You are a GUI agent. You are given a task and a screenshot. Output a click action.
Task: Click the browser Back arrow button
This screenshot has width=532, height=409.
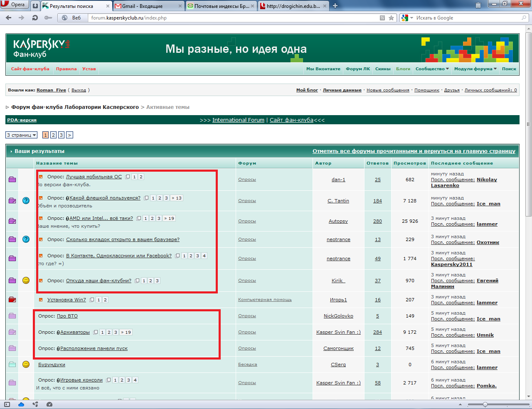[9, 18]
